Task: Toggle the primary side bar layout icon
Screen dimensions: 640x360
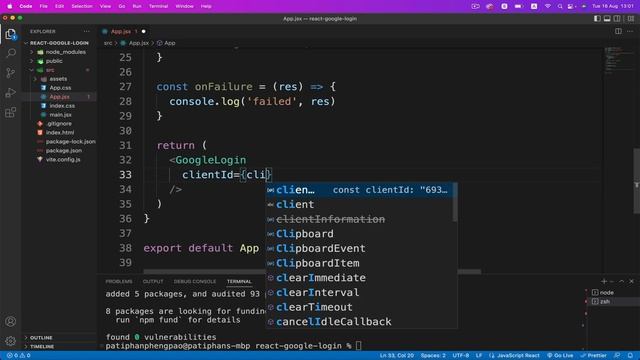Action: pos(597,18)
